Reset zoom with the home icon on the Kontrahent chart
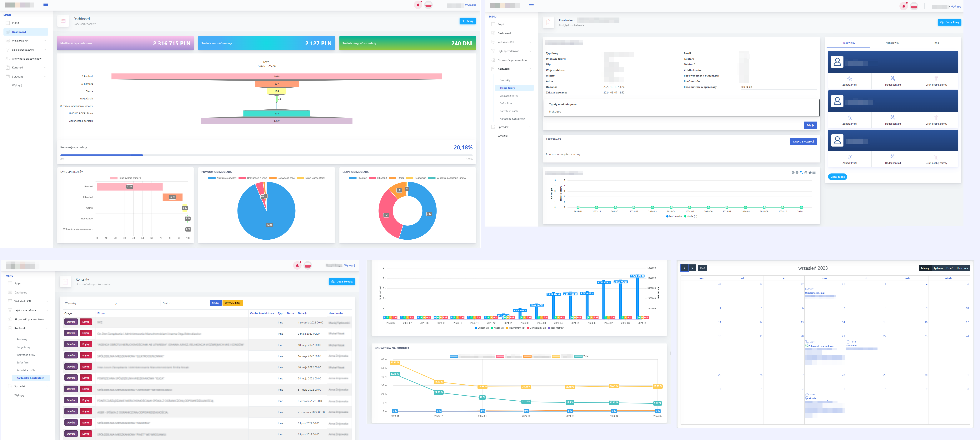The image size is (980, 440). coord(810,173)
